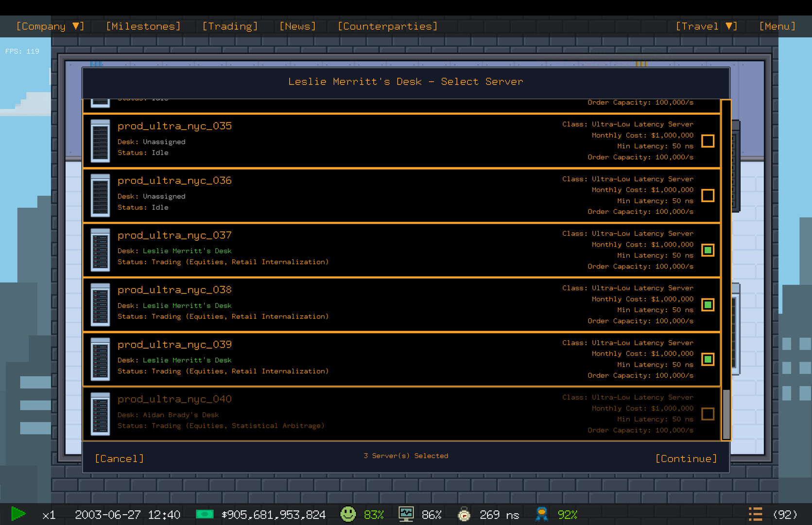This screenshot has height=525, width=812.
Task: Cancel the server selection dialog
Action: pyautogui.click(x=120, y=458)
